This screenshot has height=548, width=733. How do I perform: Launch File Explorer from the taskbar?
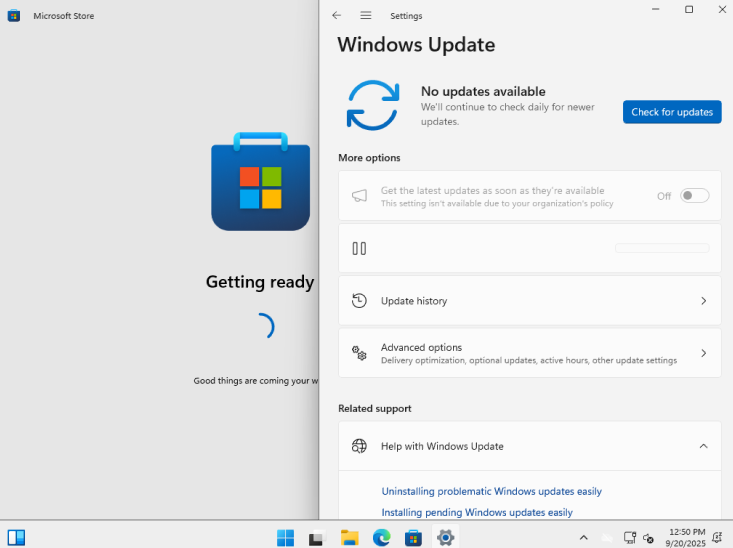pos(349,538)
